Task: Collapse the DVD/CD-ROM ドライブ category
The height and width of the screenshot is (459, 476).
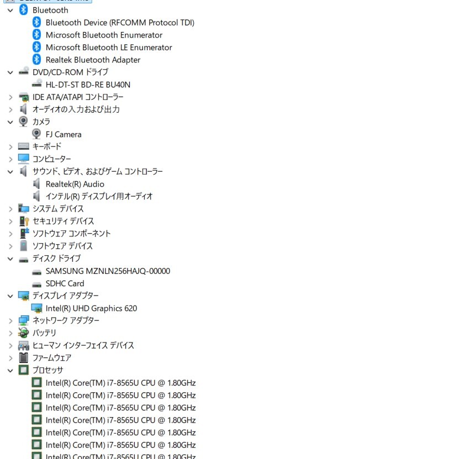Action: coord(10,72)
